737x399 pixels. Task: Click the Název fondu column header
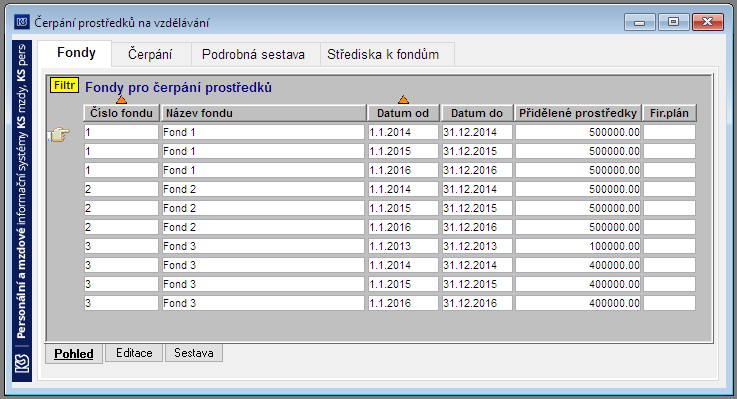[x=264, y=113]
